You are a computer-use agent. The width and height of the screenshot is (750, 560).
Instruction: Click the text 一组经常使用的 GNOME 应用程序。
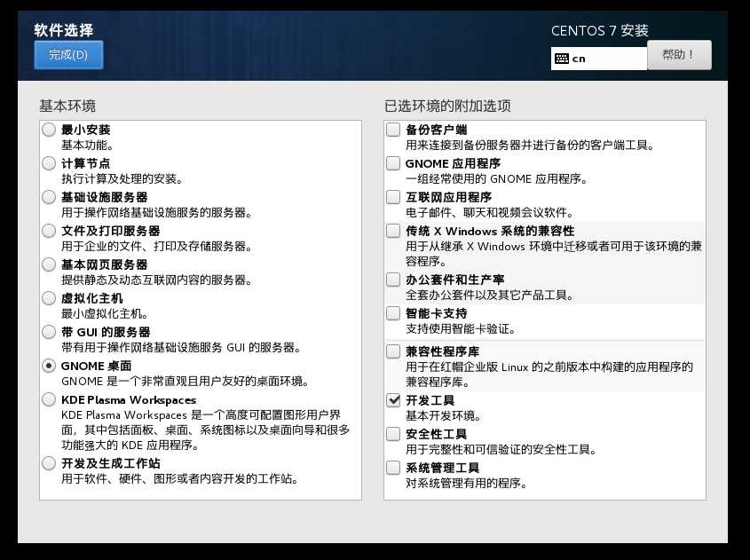[496, 179]
